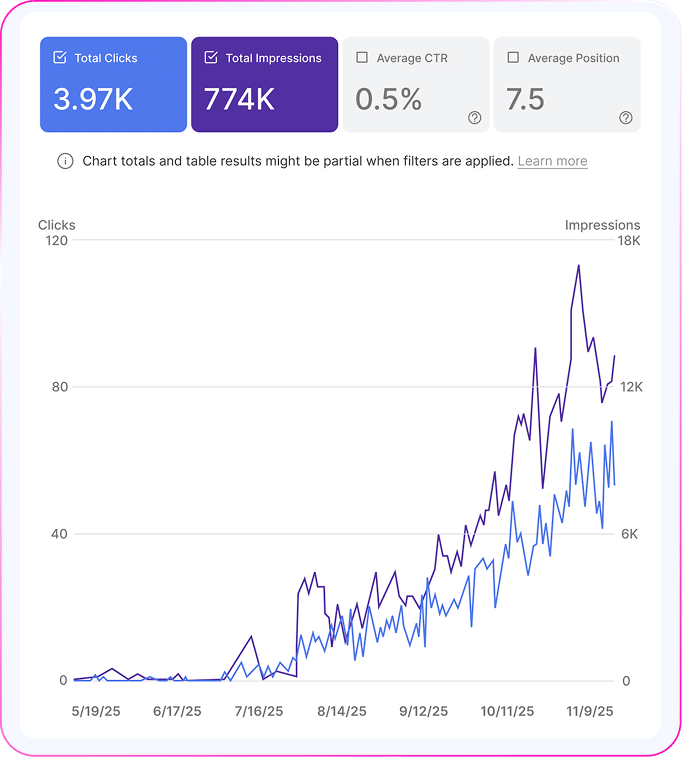
Task: Click the 11/9/25 date label on chart
Action: click(x=589, y=712)
